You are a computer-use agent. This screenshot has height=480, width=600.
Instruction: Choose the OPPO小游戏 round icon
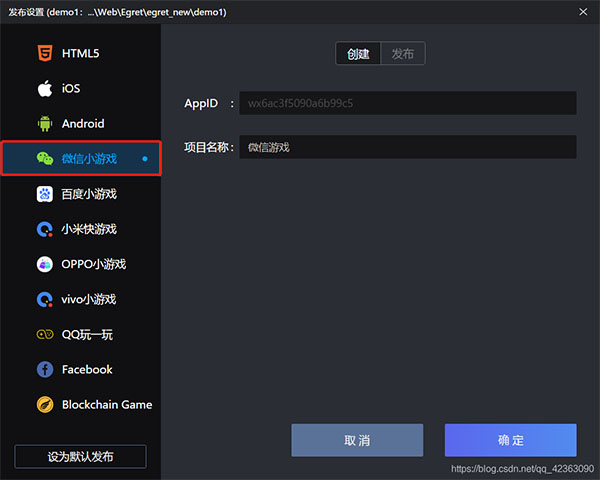(x=45, y=264)
